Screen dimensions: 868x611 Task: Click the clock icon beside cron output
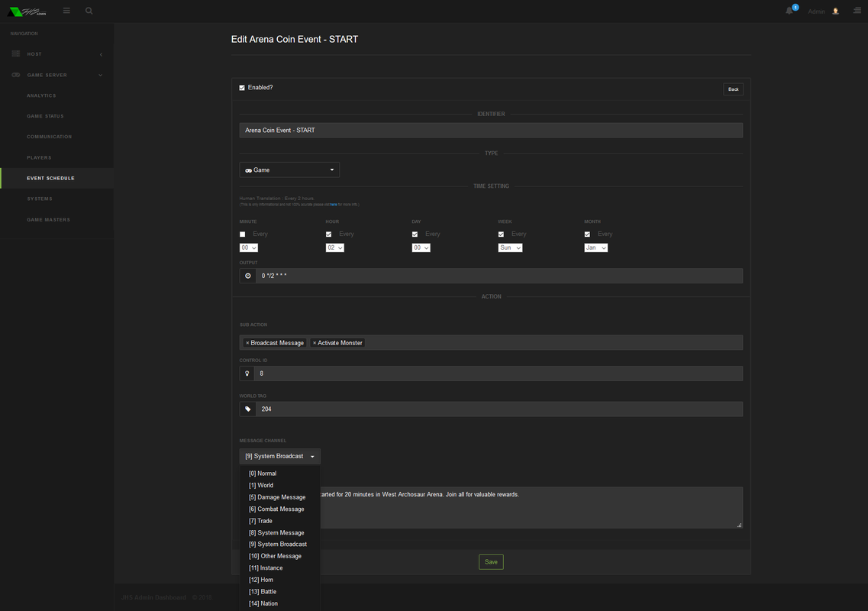pos(247,276)
